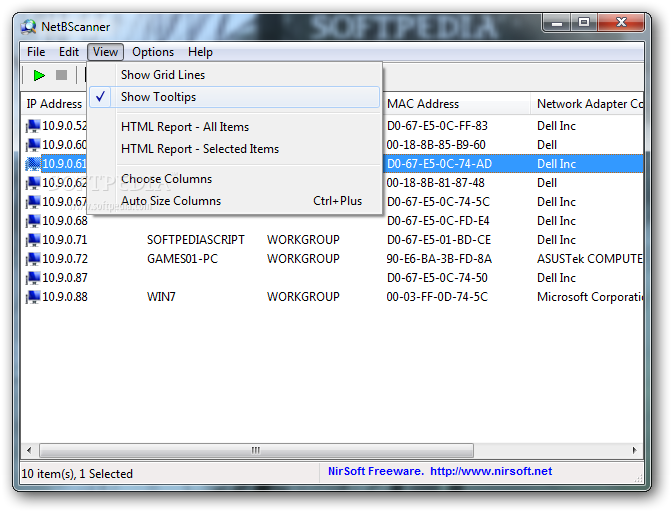The width and height of the screenshot is (672, 512).
Task: Toggle Show Tooltips option off
Action: (x=234, y=97)
